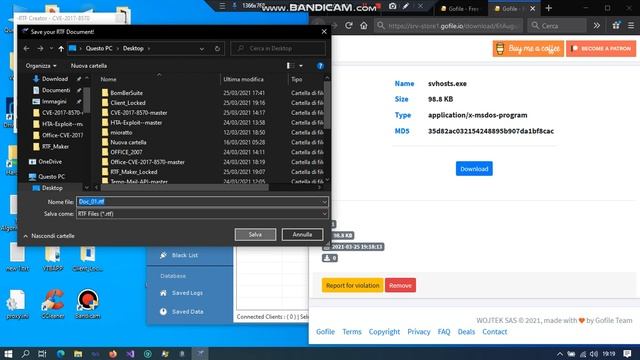Click Buy me a coffee button
640x360 pixels.
click(x=528, y=49)
